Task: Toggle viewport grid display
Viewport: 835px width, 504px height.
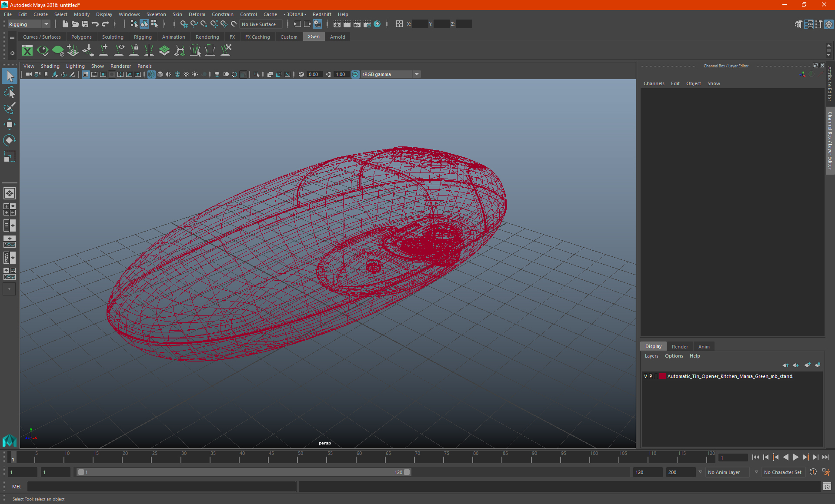Action: (86, 74)
